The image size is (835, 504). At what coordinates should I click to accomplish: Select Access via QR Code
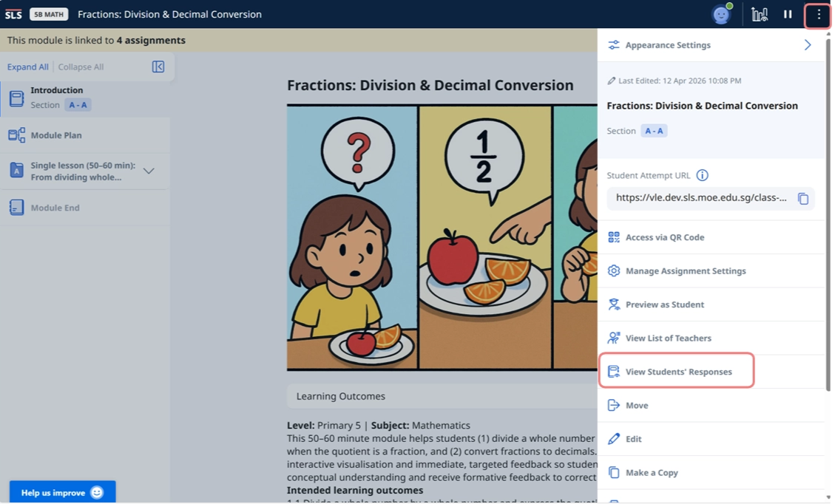click(711, 236)
